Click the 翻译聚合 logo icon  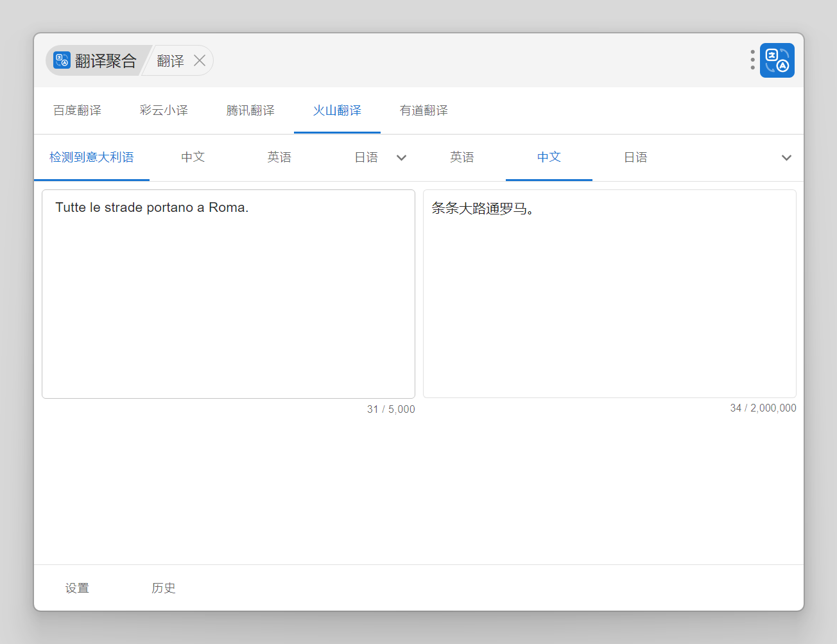pyautogui.click(x=62, y=60)
